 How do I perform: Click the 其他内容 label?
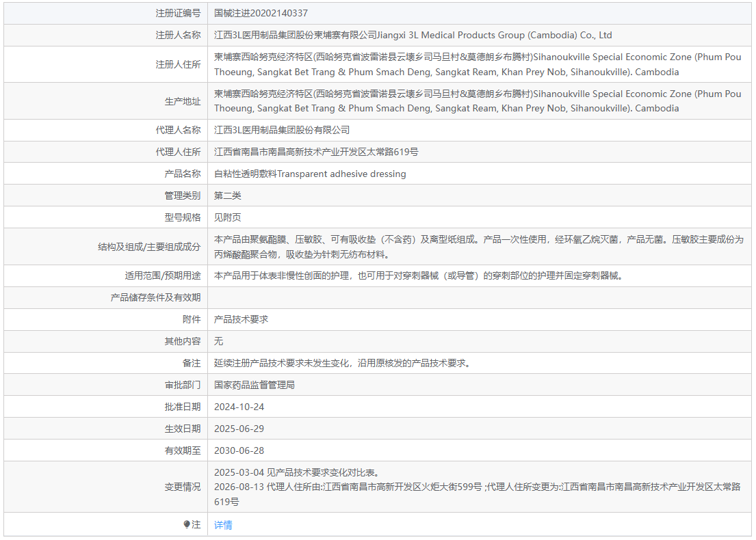(182, 341)
